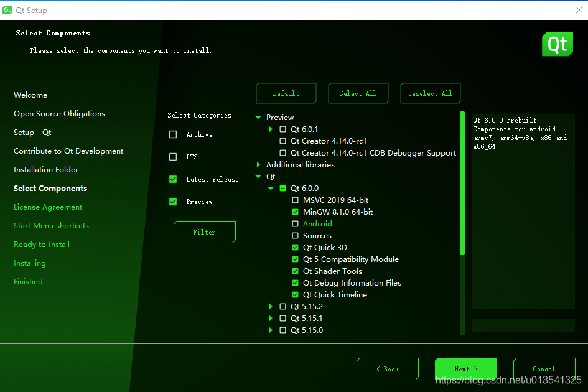This screenshot has height=392, width=588.
Task: Select the Start Menu shortcuts step
Action: pyautogui.click(x=52, y=226)
